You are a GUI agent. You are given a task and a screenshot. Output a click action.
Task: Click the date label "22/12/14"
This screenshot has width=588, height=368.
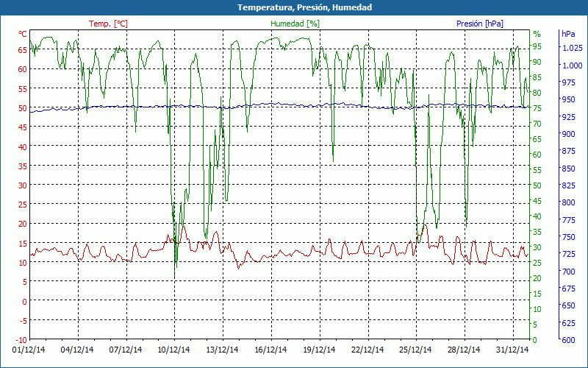pos(367,350)
